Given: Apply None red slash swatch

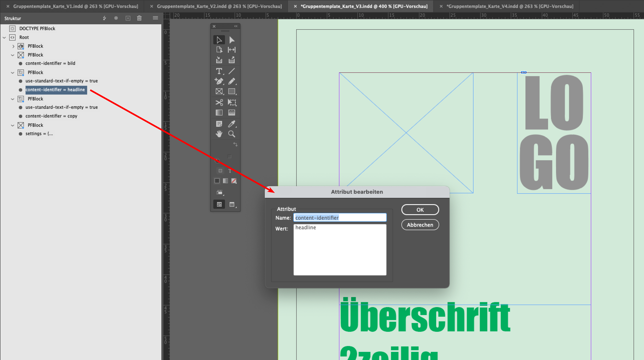Looking at the screenshot, I should 234,181.
